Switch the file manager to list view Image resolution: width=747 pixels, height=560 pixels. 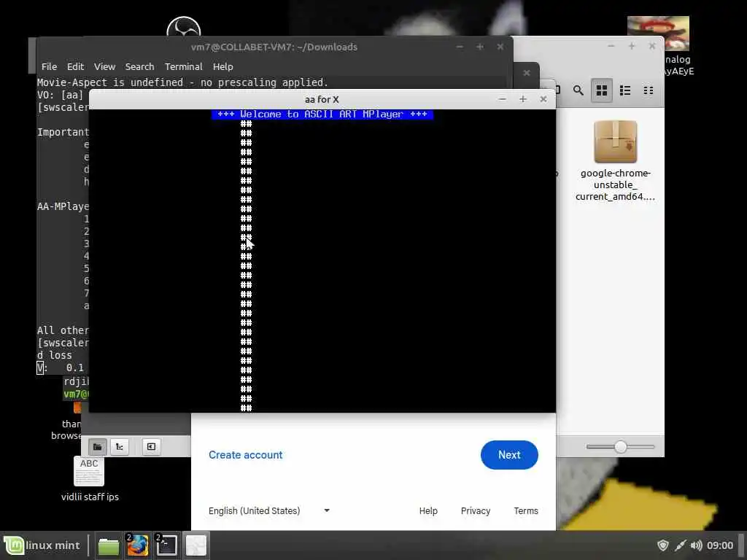(625, 90)
